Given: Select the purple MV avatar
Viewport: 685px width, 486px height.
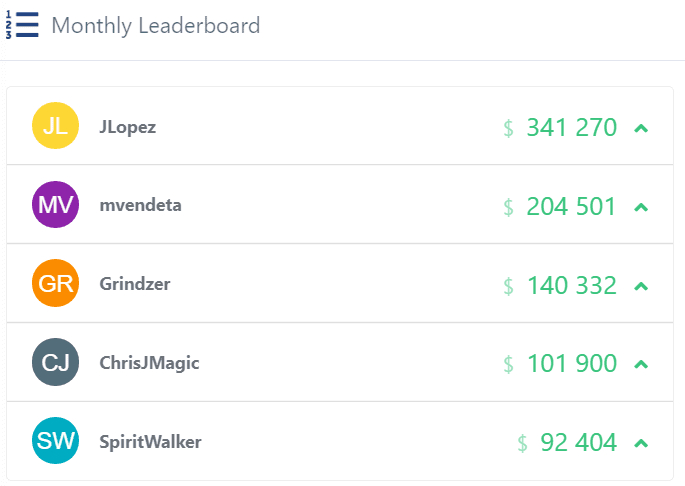Looking at the screenshot, I should [55, 205].
